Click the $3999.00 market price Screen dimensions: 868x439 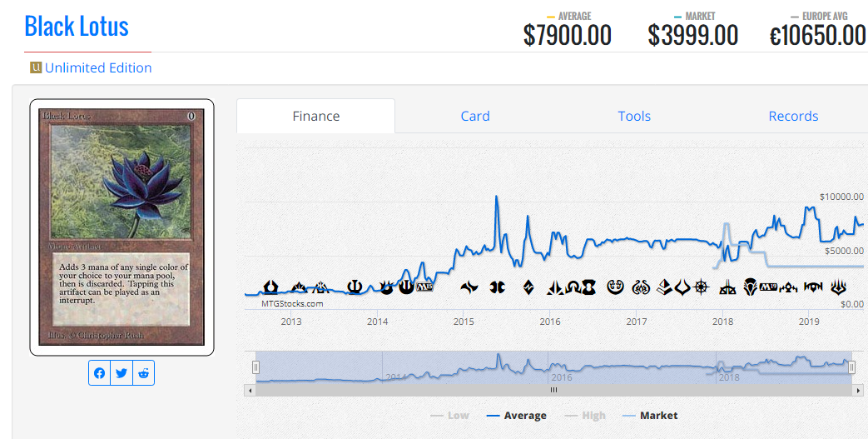coord(693,36)
